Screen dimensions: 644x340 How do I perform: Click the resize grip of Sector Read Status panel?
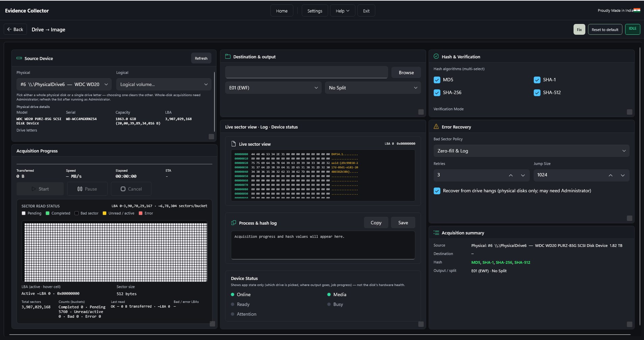(x=212, y=324)
